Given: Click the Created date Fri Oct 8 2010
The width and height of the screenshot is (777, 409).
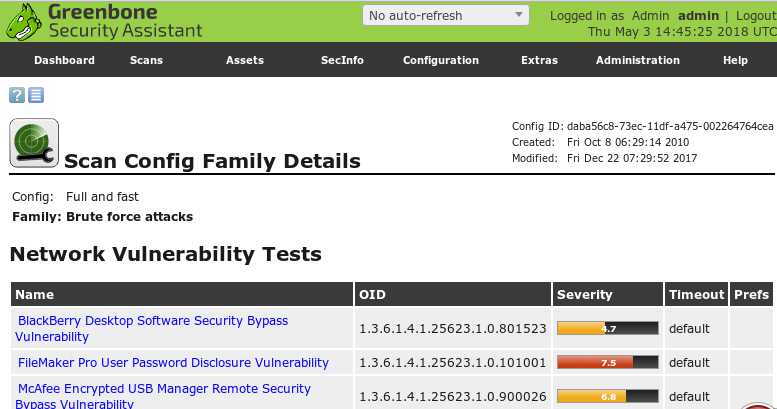Looking at the screenshot, I should pyautogui.click(x=628, y=142).
